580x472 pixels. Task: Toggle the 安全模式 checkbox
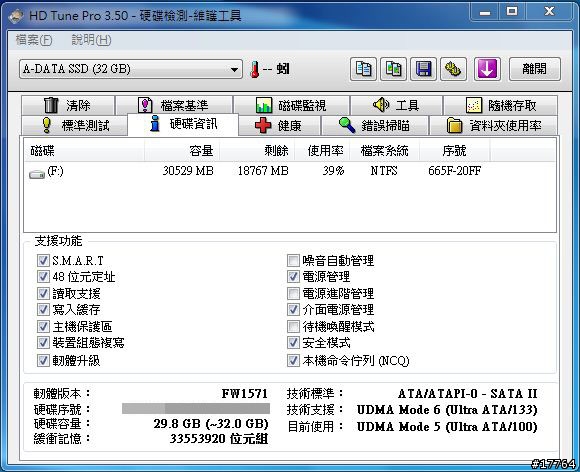click(293, 343)
